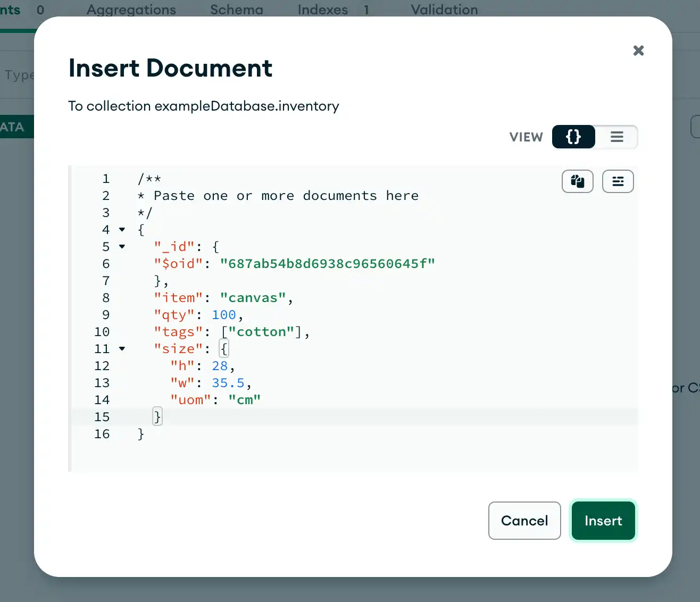Click the qty value 100
This screenshot has height=602, width=700.
point(223,315)
